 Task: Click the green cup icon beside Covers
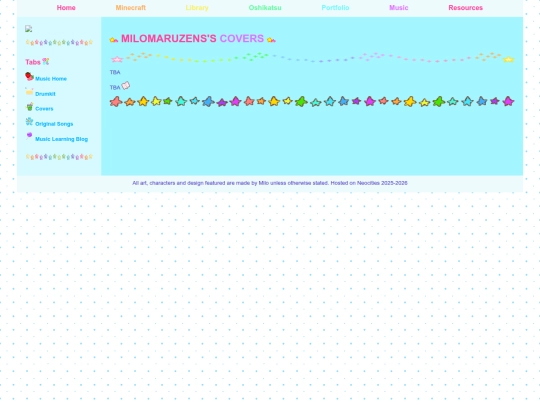pyautogui.click(x=30, y=106)
